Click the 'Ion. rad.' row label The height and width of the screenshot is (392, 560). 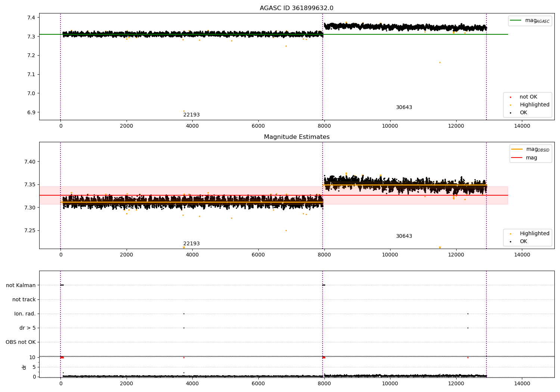point(25,314)
